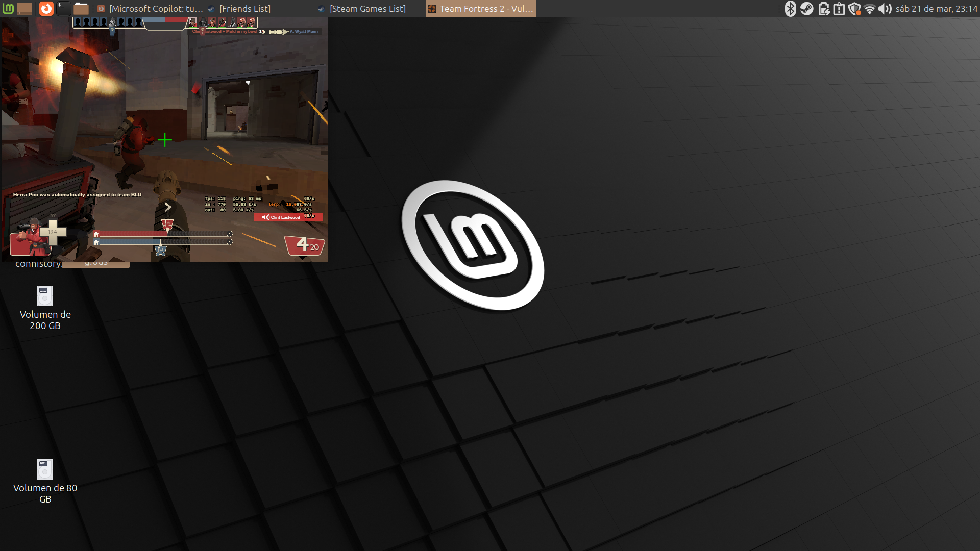980x551 pixels.
Task: Switch to Microsoft Copilot window
Action: [151, 8]
